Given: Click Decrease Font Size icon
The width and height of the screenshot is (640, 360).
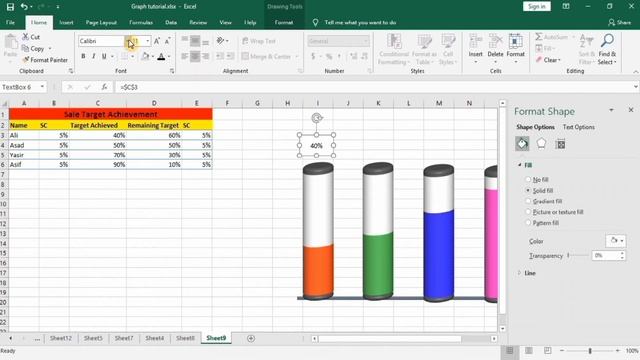Looking at the screenshot, I should pyautogui.click(x=167, y=41).
